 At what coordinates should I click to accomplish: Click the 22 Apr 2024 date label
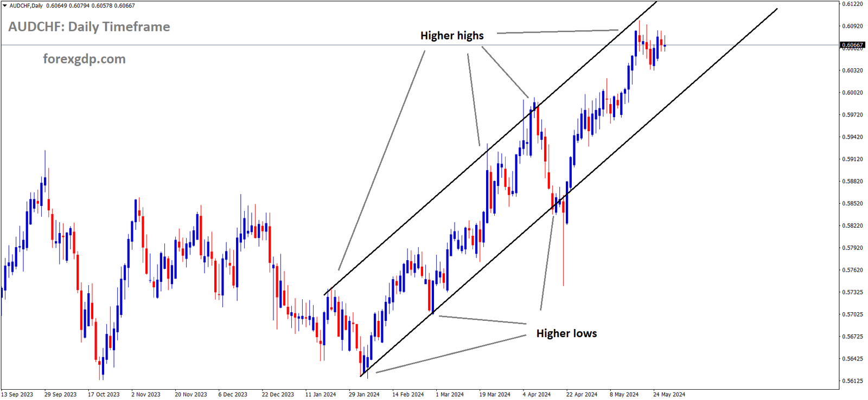tap(582, 395)
